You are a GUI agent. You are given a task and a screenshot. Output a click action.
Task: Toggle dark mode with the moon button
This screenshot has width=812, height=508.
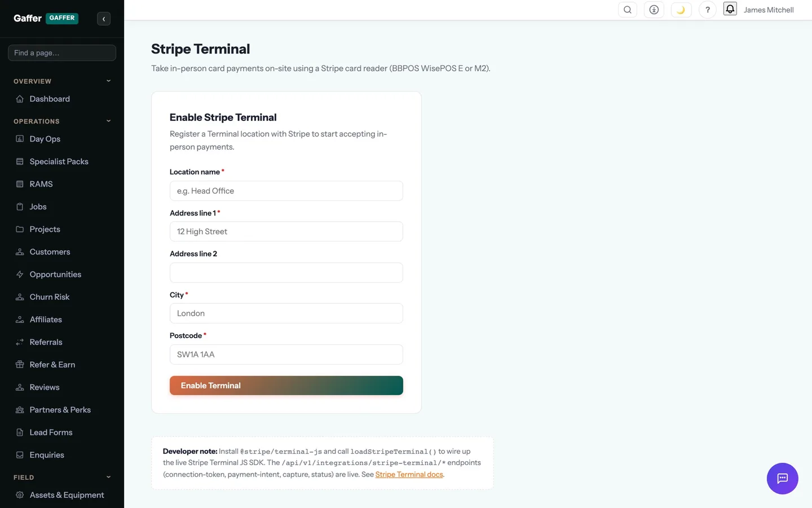[x=681, y=10]
